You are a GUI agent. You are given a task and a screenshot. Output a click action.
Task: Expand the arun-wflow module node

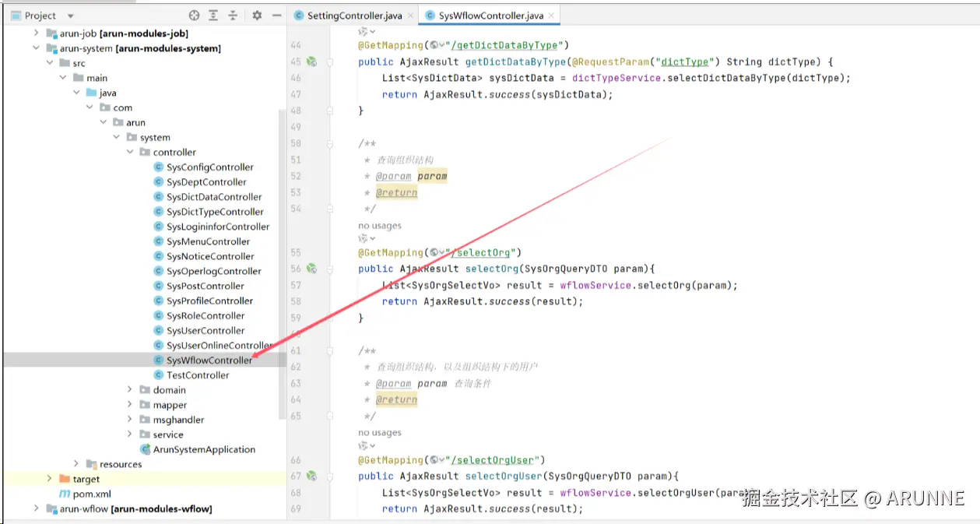36,509
